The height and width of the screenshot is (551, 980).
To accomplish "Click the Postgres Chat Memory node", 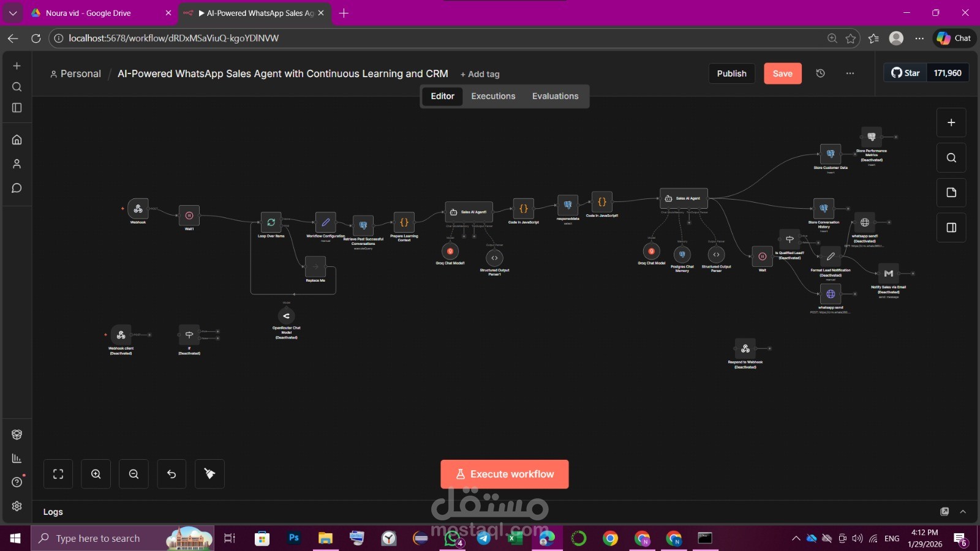I will [x=682, y=254].
